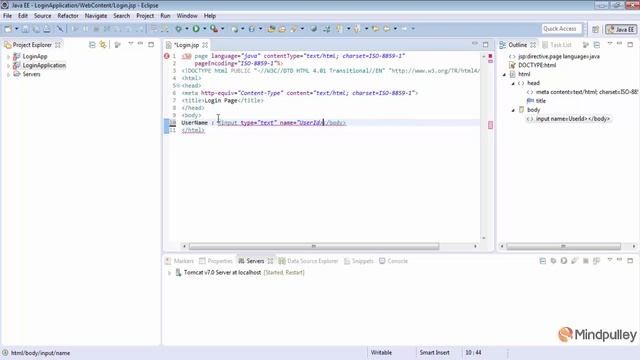Select the LoginApp project

35,56
